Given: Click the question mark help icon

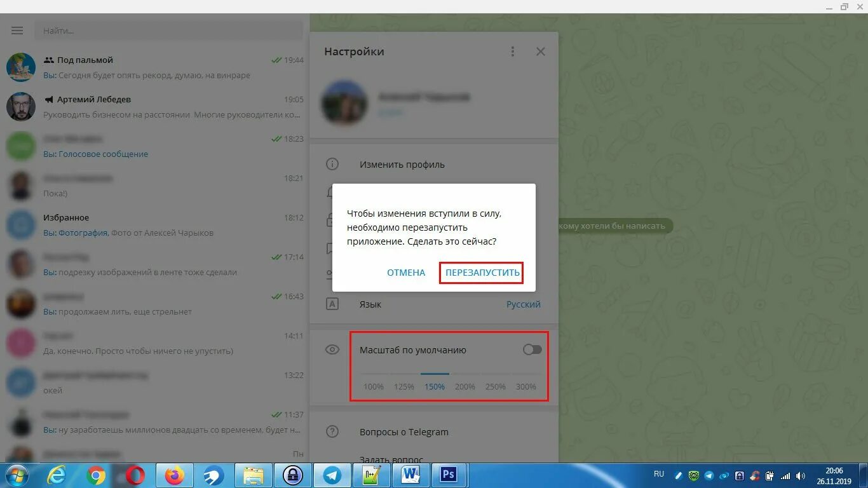Looking at the screenshot, I should coord(332,432).
